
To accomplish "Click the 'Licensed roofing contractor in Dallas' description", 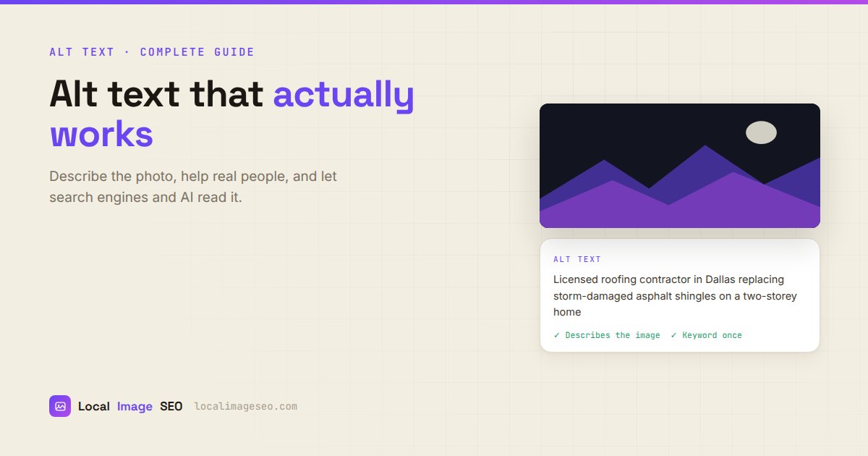I will coord(675,295).
